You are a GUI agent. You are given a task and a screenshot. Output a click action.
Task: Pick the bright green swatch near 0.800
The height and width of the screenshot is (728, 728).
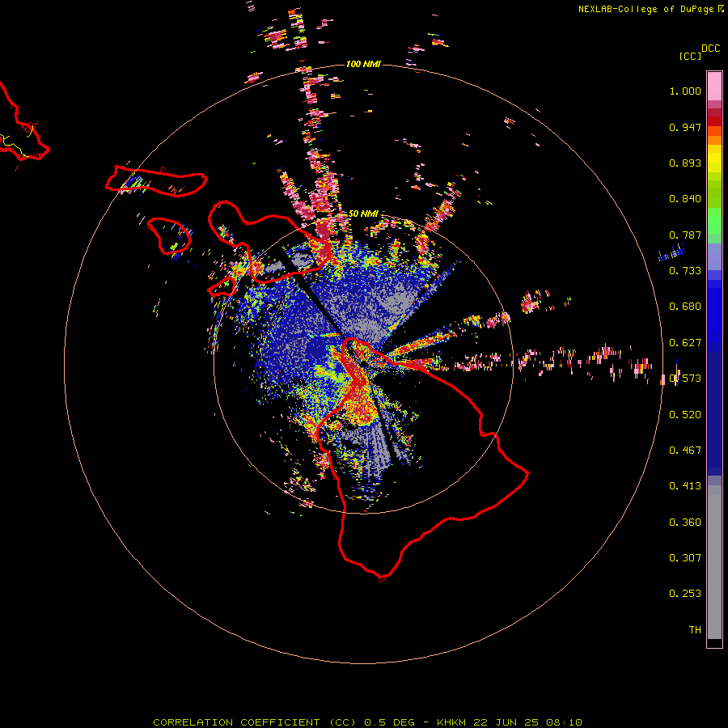714,225
